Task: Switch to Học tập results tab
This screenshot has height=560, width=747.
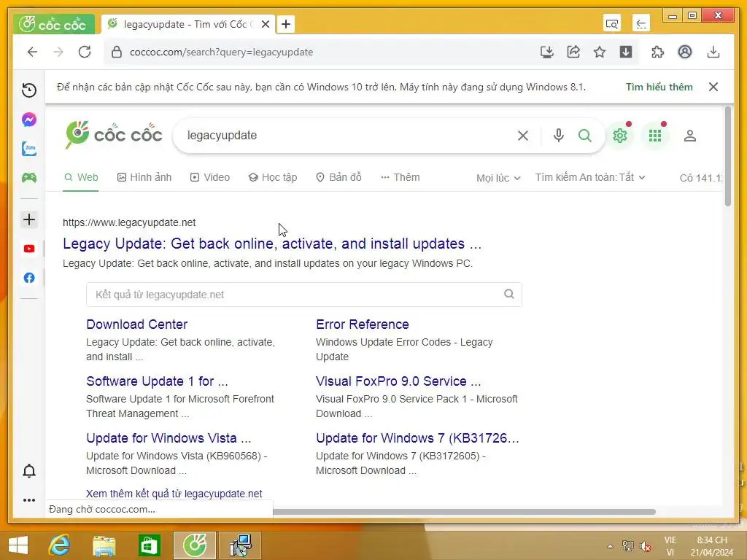Action: pyautogui.click(x=273, y=177)
